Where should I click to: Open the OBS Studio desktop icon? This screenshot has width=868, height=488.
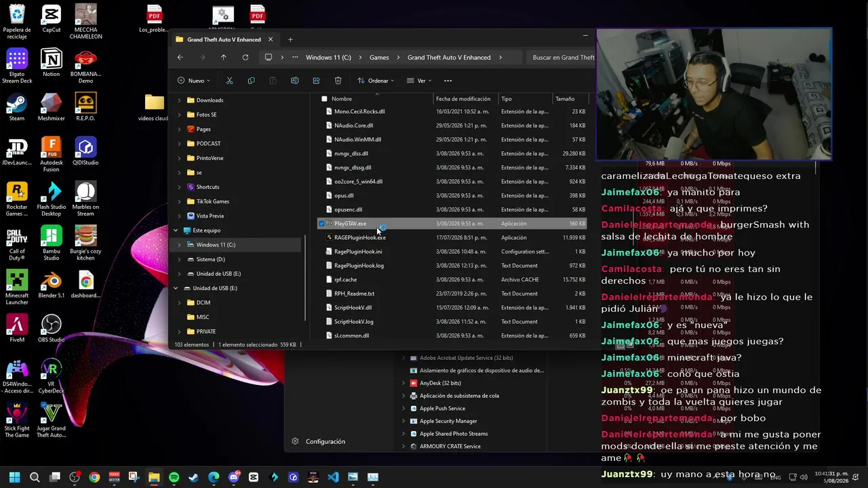click(x=51, y=328)
